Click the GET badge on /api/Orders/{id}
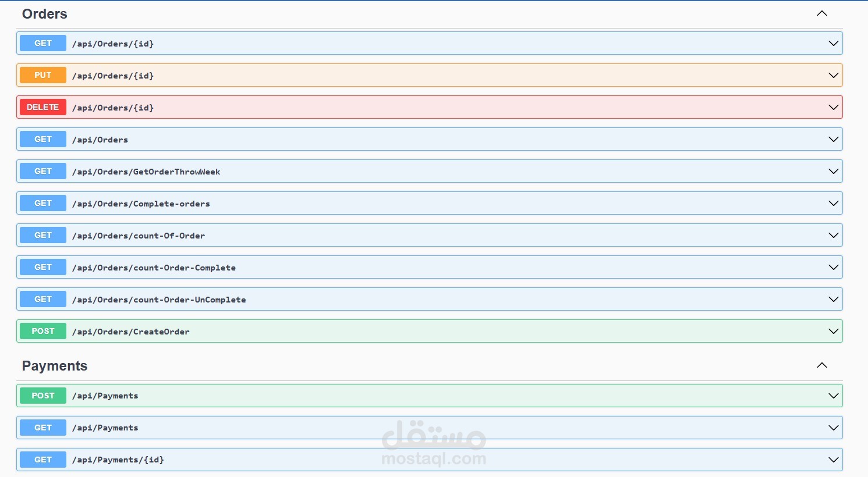 click(x=42, y=42)
